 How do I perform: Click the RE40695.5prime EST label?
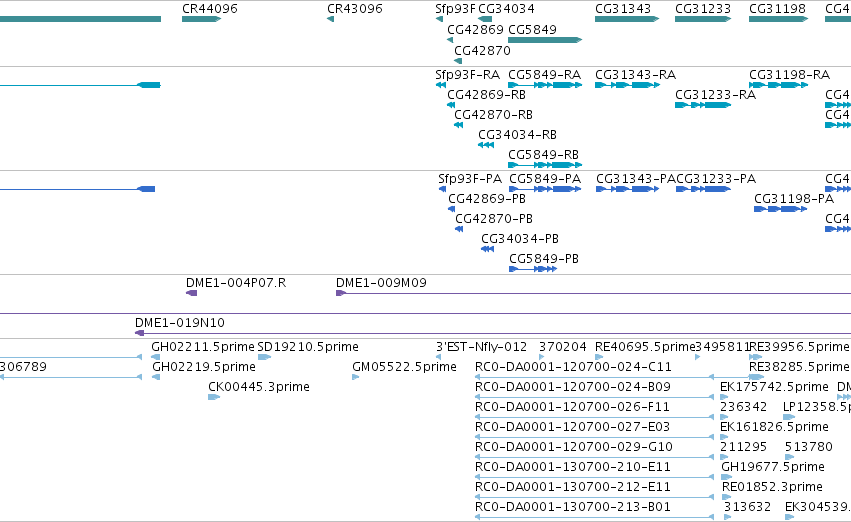point(645,347)
